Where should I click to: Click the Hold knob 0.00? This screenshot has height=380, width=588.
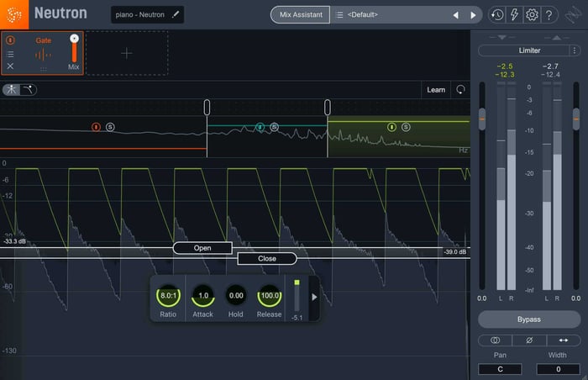(236, 296)
